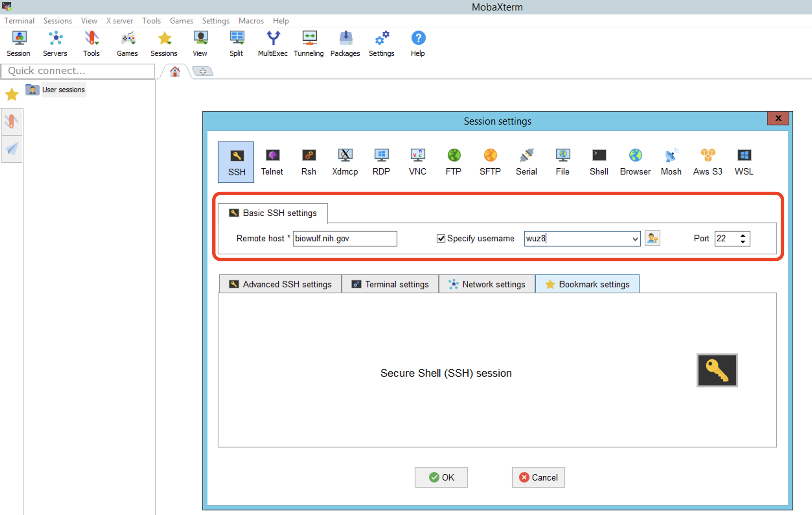The image size is (812, 515).
Task: Increase the Port number with up arrow
Action: [x=743, y=235]
